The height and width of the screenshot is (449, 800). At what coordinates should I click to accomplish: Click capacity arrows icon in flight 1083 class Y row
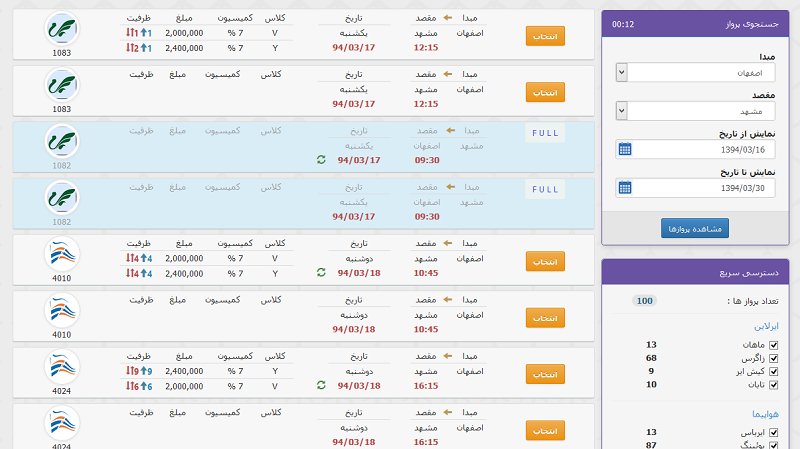click(139, 48)
